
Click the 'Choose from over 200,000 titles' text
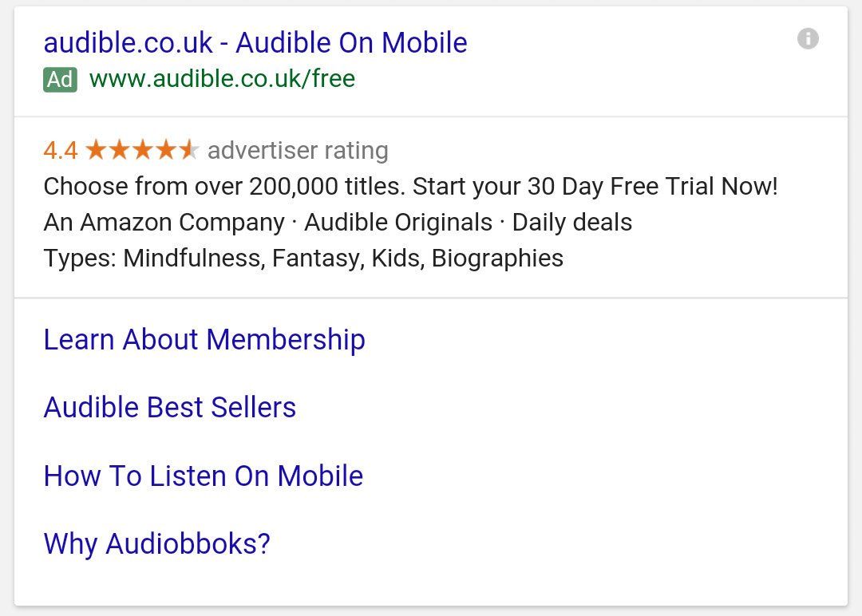click(x=223, y=187)
